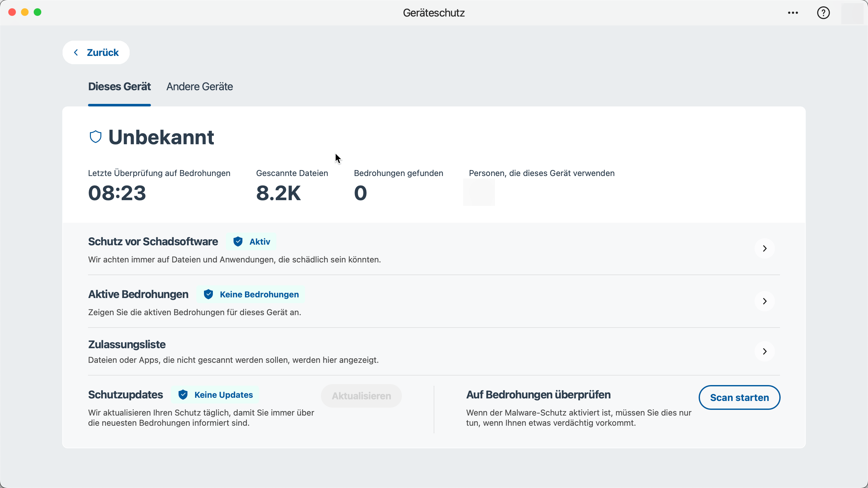Click the Zulassungsliste heading
Image resolution: width=868 pixels, height=488 pixels.
(127, 344)
